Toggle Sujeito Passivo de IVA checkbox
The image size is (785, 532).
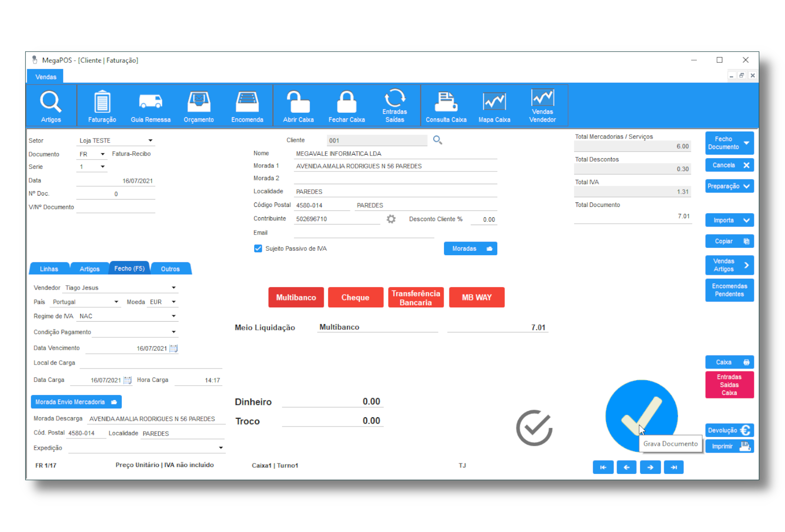coord(258,249)
